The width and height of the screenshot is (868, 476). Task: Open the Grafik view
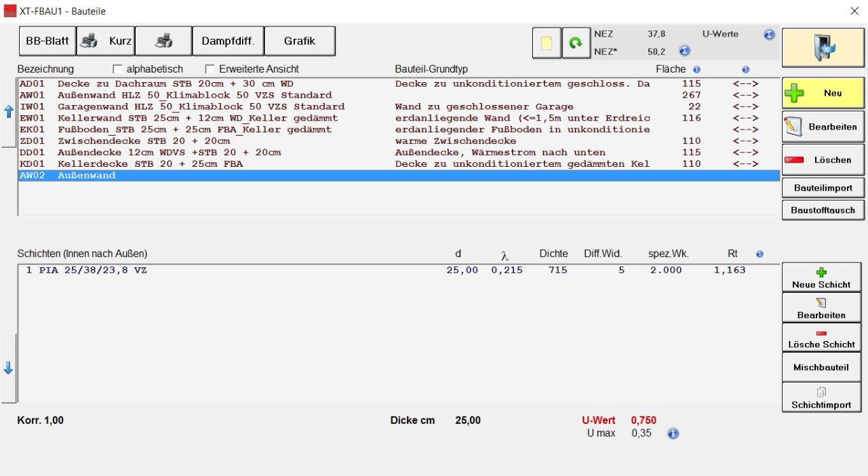[x=299, y=41]
